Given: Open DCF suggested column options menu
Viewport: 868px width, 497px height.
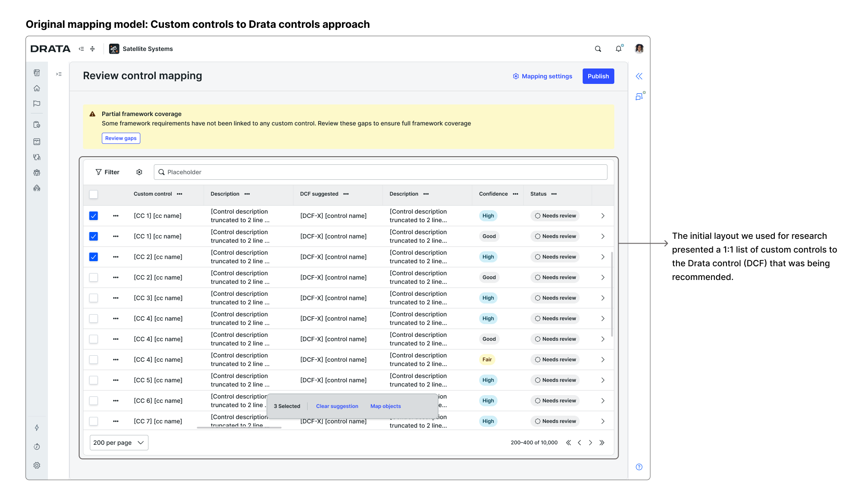Looking at the screenshot, I should click(x=346, y=194).
